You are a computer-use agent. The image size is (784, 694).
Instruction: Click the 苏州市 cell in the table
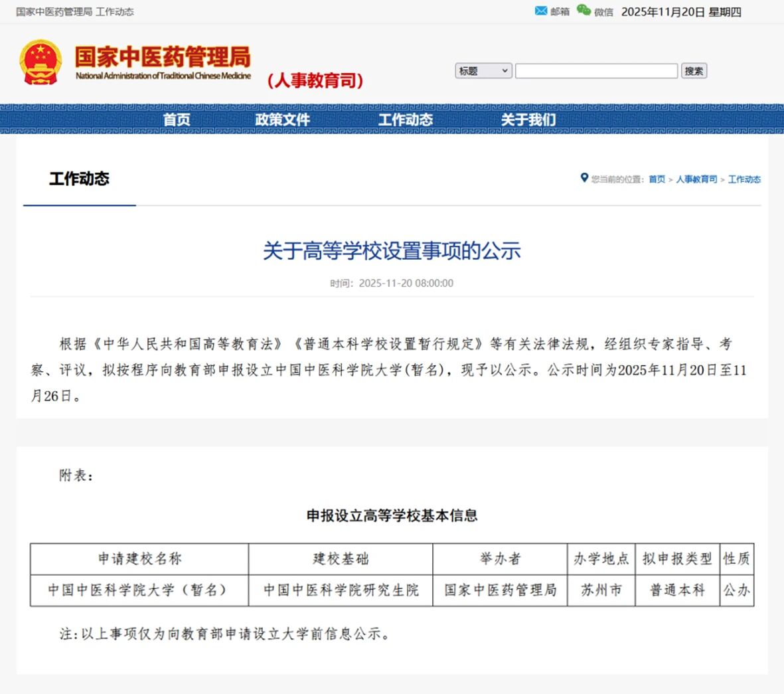coord(601,590)
